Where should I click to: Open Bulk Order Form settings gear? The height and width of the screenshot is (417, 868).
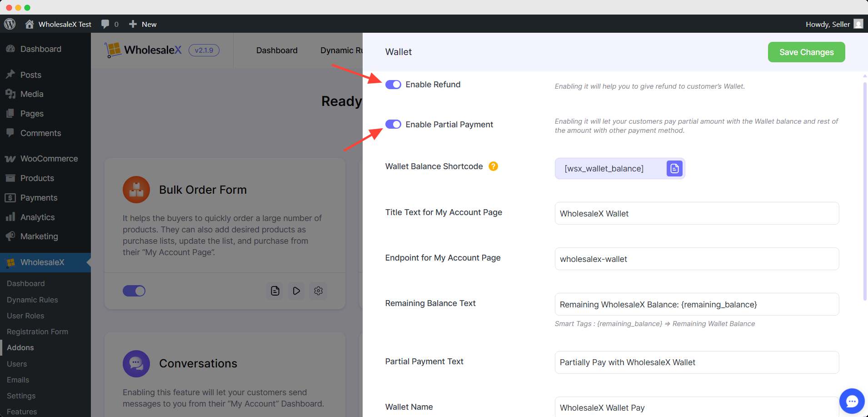(318, 291)
